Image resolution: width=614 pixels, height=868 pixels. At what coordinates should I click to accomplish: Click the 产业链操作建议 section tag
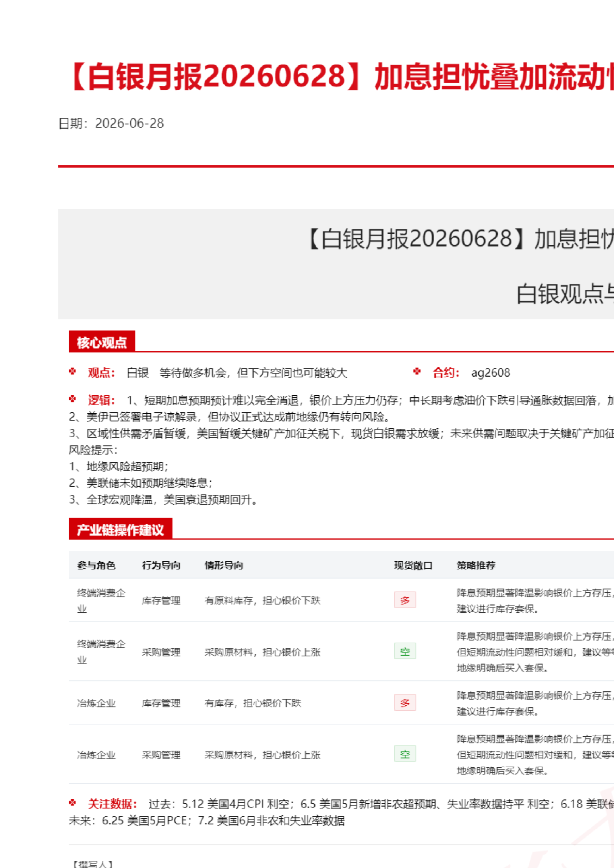click(x=120, y=530)
